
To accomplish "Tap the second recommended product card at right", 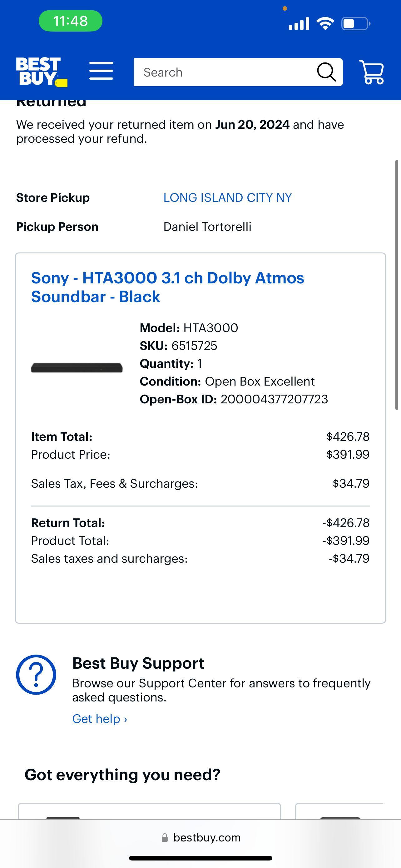I will [x=339, y=811].
